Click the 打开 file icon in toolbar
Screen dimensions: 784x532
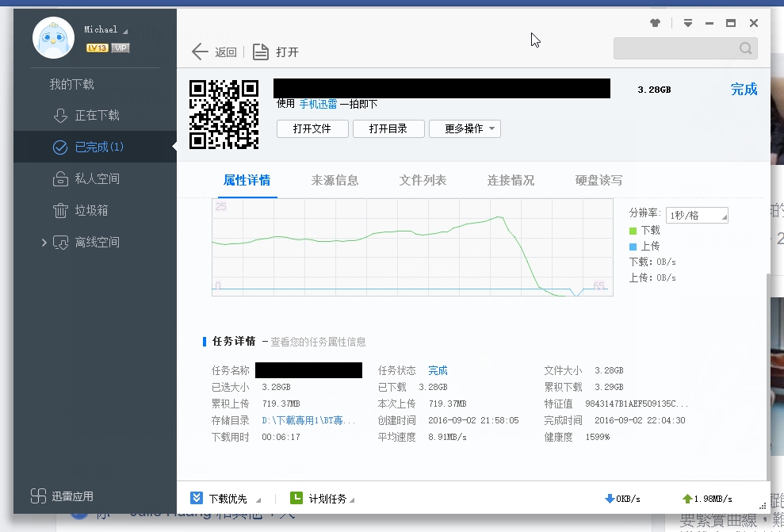261,52
